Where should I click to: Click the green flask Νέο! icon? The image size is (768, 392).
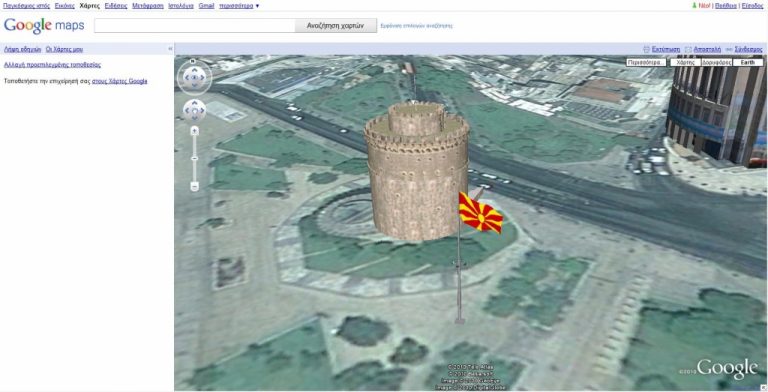[694, 6]
